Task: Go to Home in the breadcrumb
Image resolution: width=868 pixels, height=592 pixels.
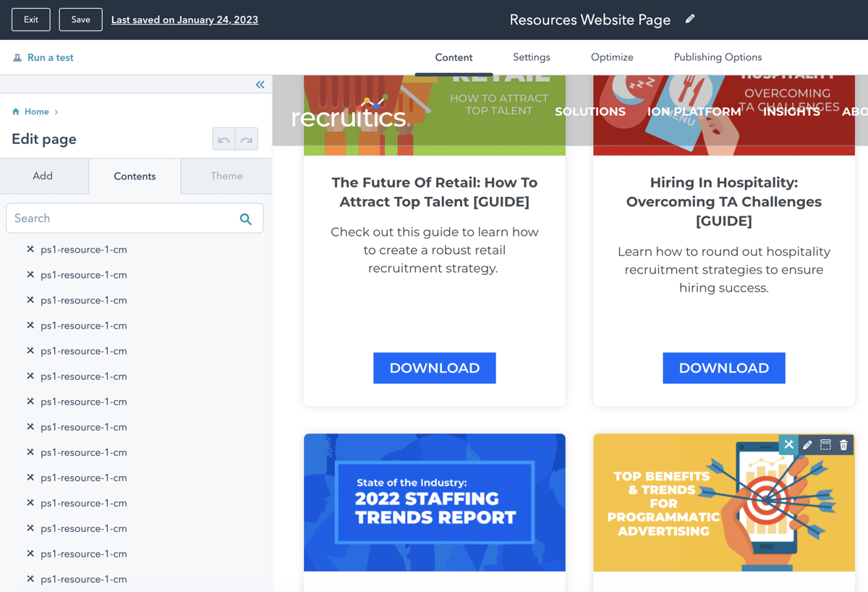Action: pyautogui.click(x=36, y=111)
